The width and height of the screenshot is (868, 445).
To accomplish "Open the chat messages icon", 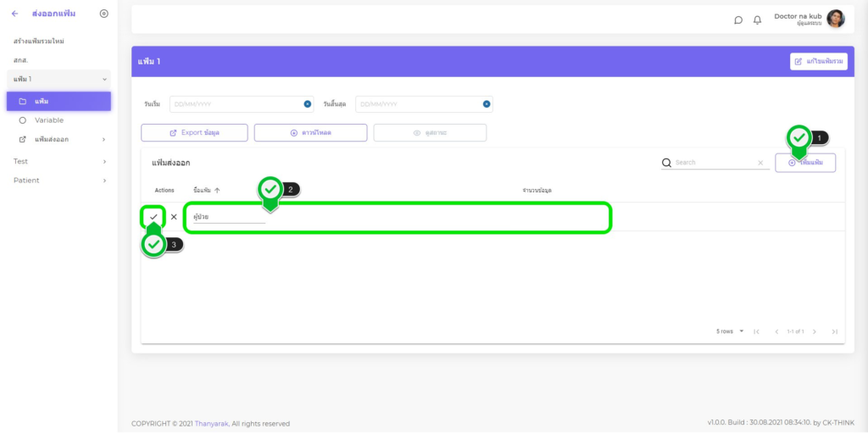I will [738, 20].
